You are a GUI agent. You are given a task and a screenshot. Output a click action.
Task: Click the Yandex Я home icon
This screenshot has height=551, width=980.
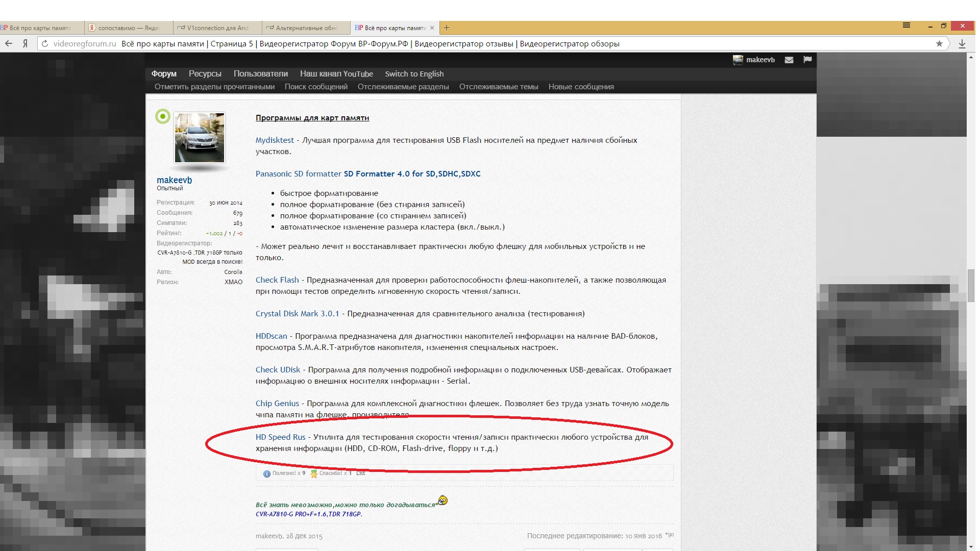click(25, 44)
